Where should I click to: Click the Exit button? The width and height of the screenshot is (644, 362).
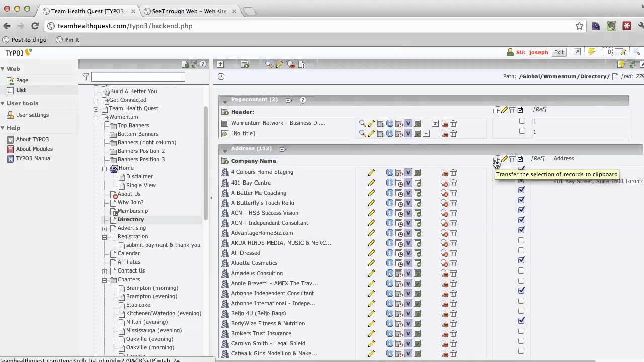(x=559, y=52)
